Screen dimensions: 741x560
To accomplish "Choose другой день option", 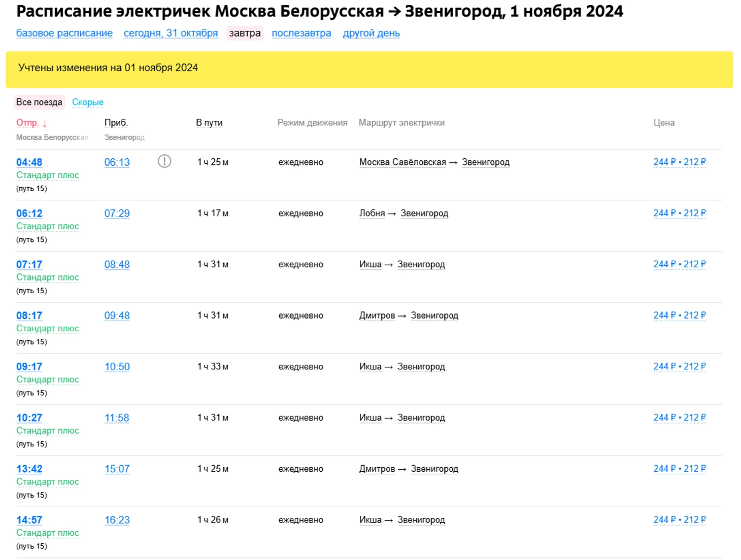I will [x=371, y=33].
